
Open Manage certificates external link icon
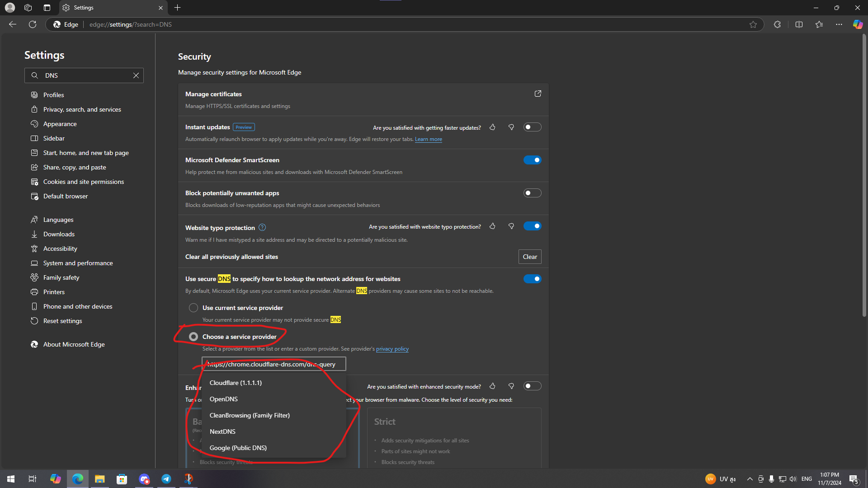pos(538,94)
